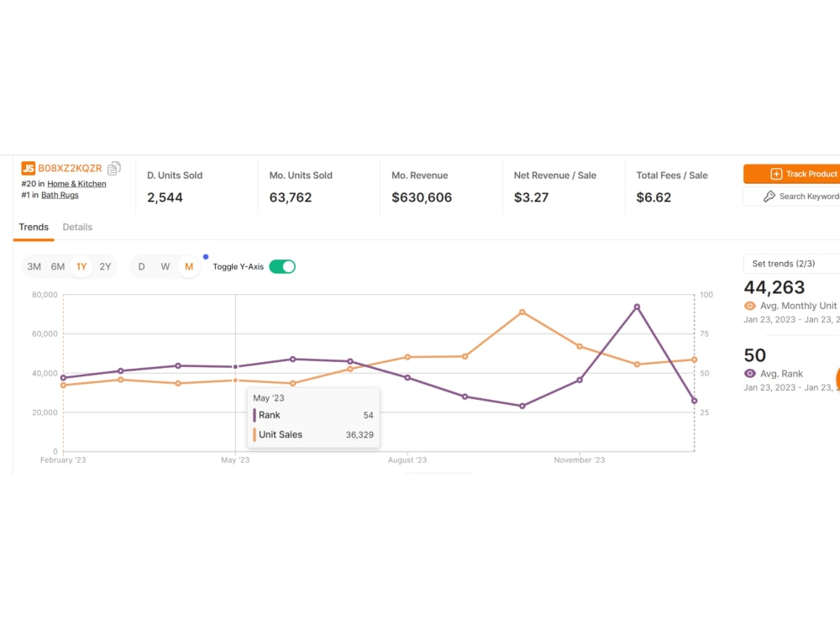Click the November '23 axis label

click(x=579, y=460)
